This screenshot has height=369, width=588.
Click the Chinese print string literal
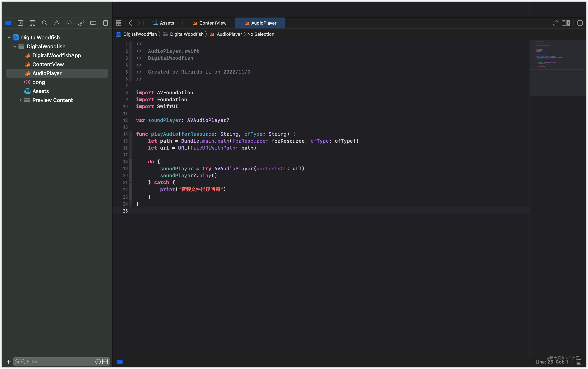(201, 189)
